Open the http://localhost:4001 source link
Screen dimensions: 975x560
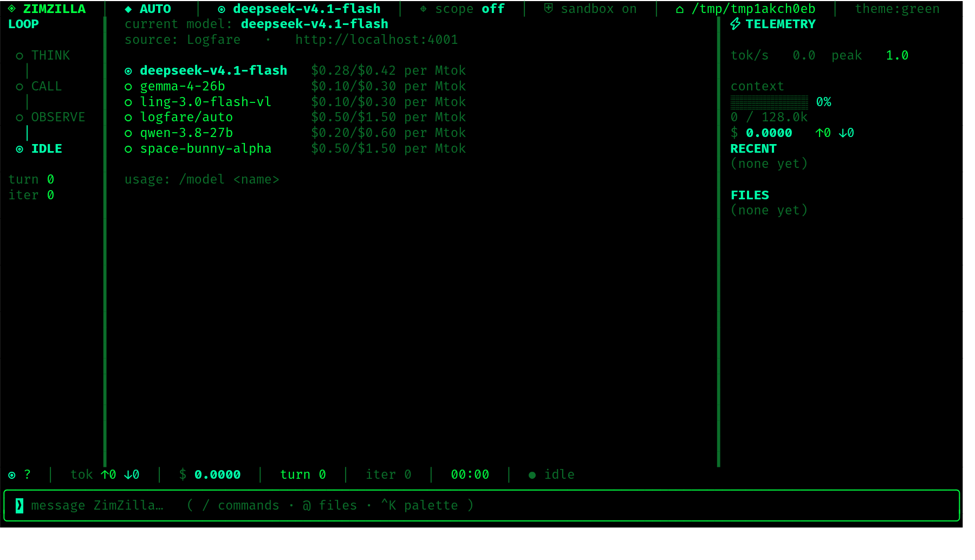tap(376, 40)
